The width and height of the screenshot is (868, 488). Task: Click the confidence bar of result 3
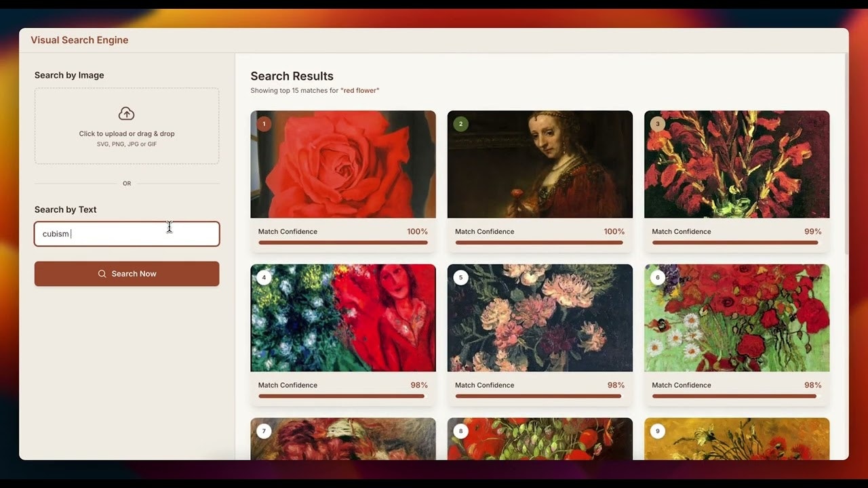(x=736, y=243)
